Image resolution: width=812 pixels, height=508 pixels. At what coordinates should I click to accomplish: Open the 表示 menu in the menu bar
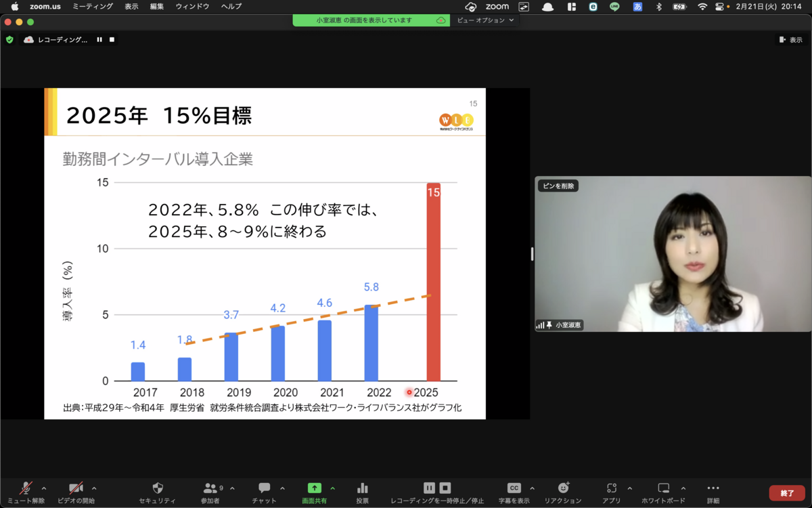click(x=132, y=6)
